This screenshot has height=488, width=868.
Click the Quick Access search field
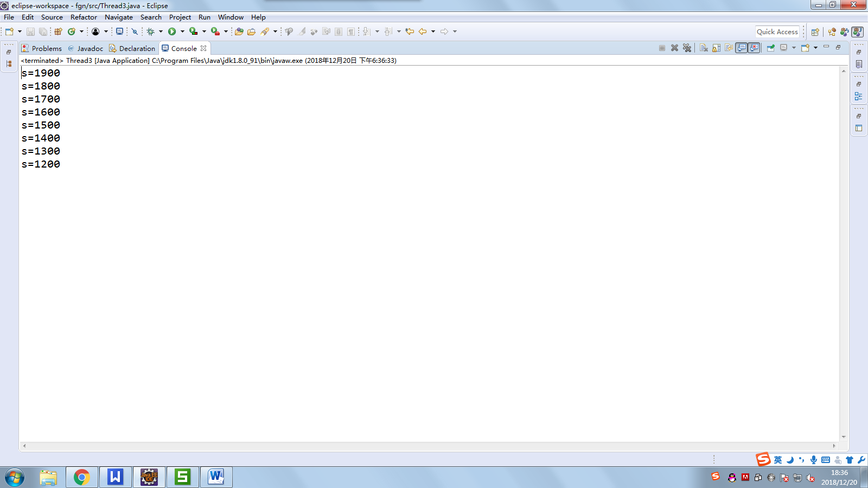[x=777, y=32]
